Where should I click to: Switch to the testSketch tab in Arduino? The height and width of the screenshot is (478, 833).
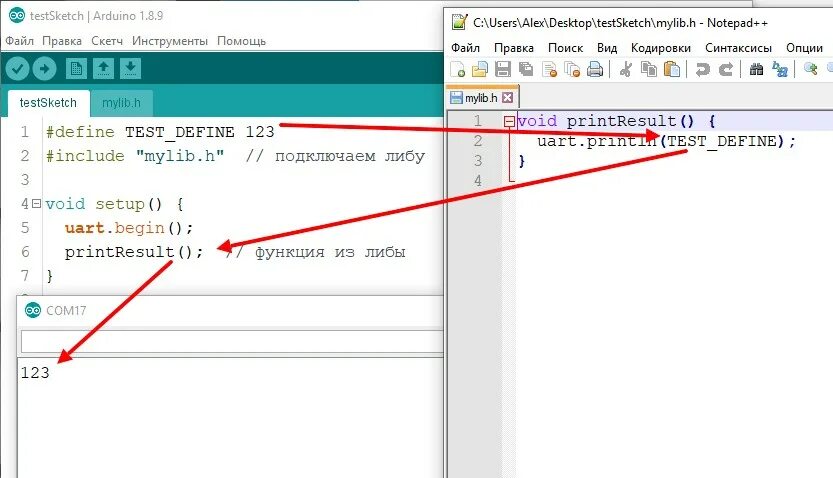[48, 103]
